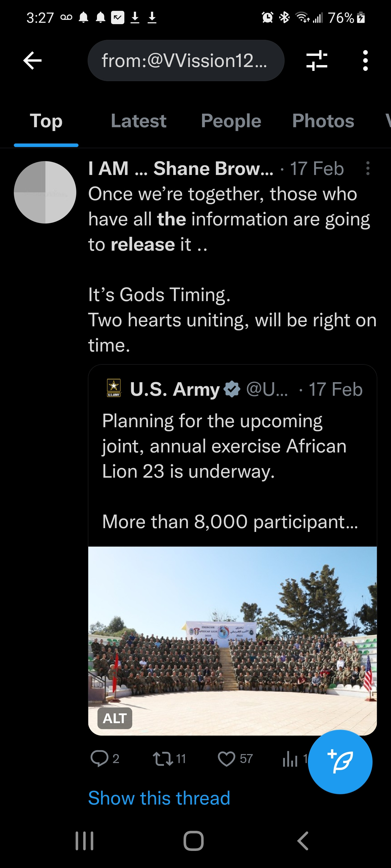
Task: Tap the back arrow in search header
Action: [x=32, y=61]
